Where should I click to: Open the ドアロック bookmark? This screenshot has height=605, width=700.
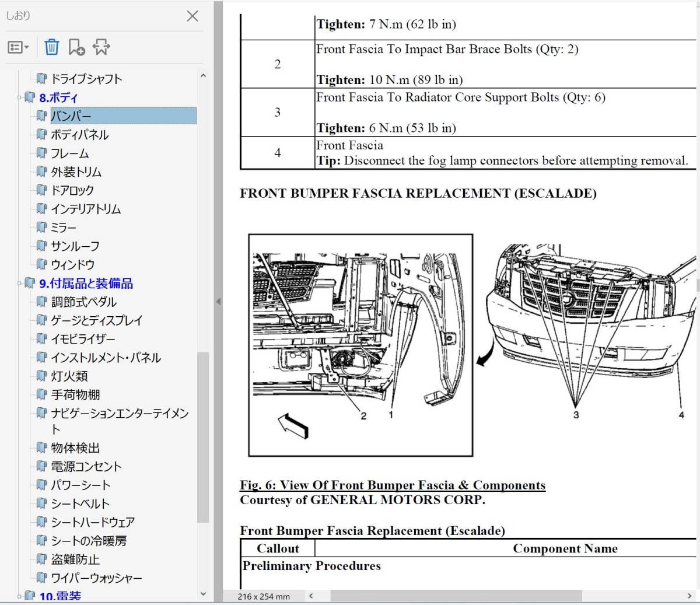coord(72,190)
